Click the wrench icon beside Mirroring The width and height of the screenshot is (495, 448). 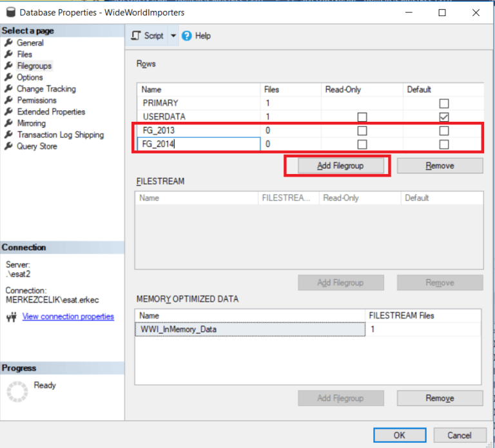pyautogui.click(x=8, y=123)
